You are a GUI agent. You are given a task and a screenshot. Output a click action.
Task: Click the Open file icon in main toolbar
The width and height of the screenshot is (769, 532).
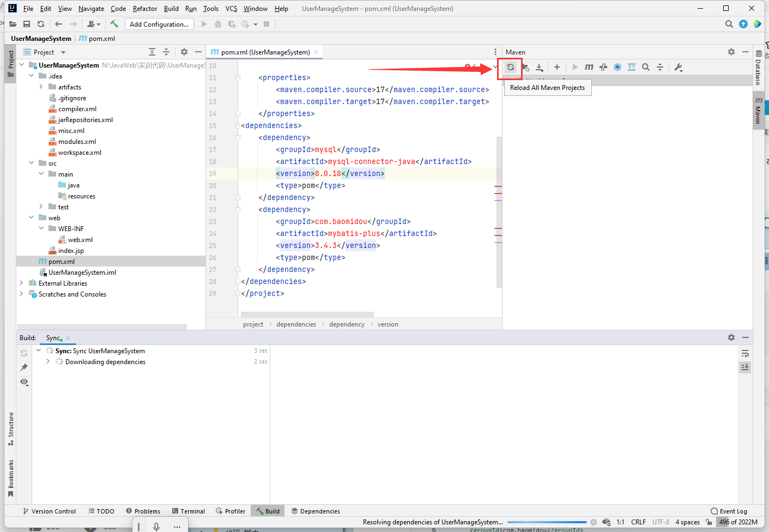click(x=13, y=24)
